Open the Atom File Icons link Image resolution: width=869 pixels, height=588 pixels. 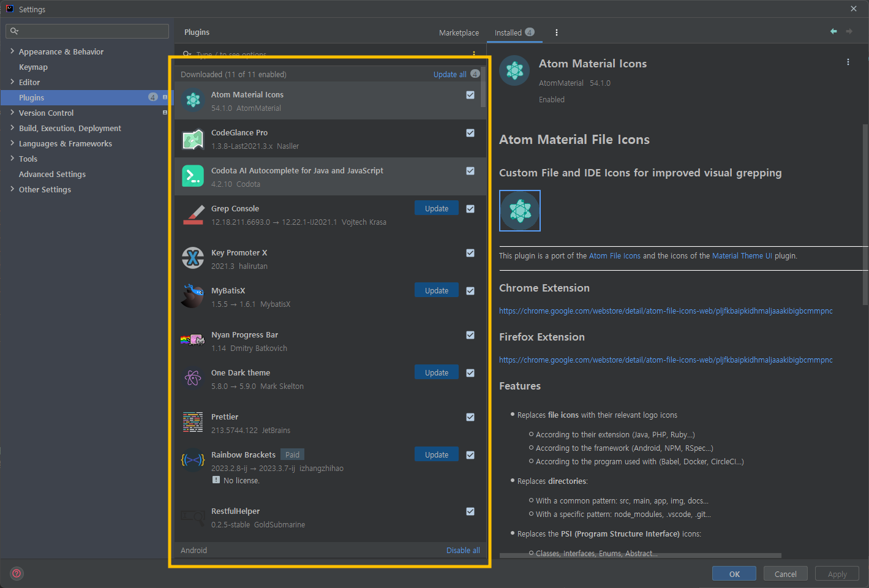click(x=615, y=256)
